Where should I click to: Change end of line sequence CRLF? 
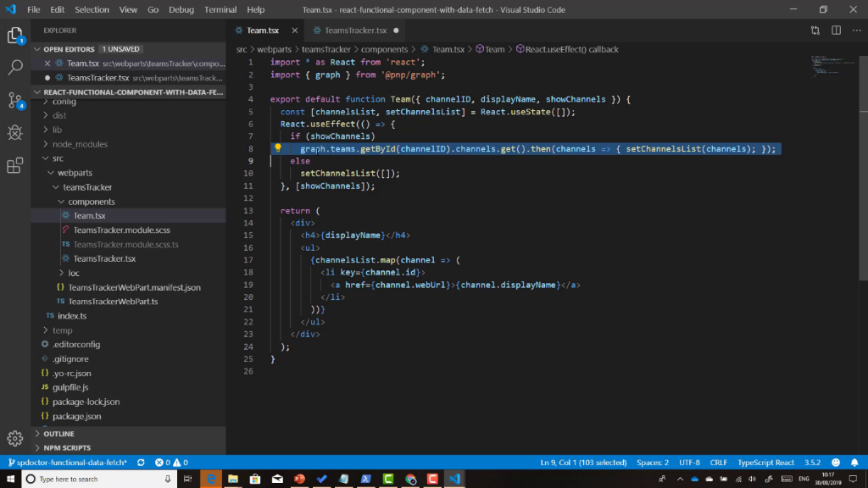[719, 463]
